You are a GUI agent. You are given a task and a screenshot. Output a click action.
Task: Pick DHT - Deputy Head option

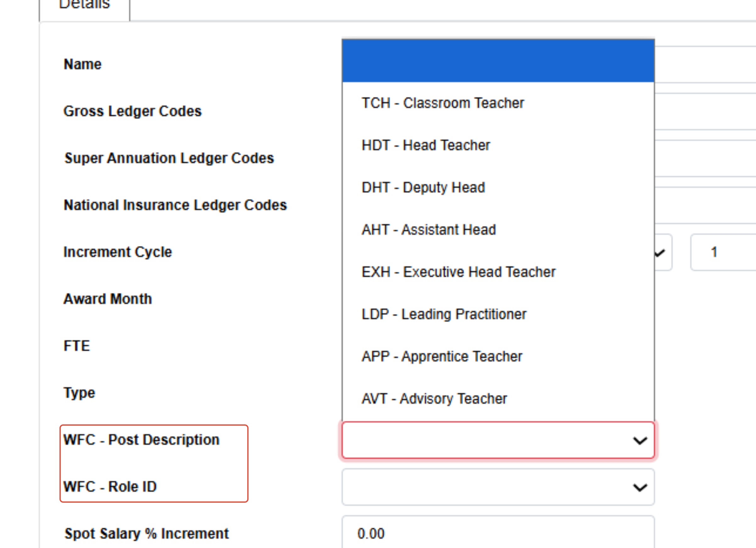(x=423, y=187)
